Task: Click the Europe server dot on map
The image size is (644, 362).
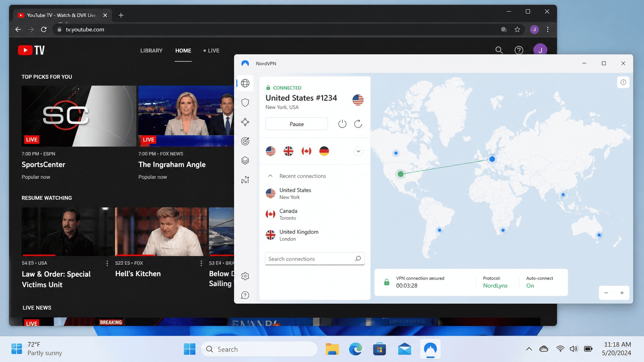Action: [492, 159]
